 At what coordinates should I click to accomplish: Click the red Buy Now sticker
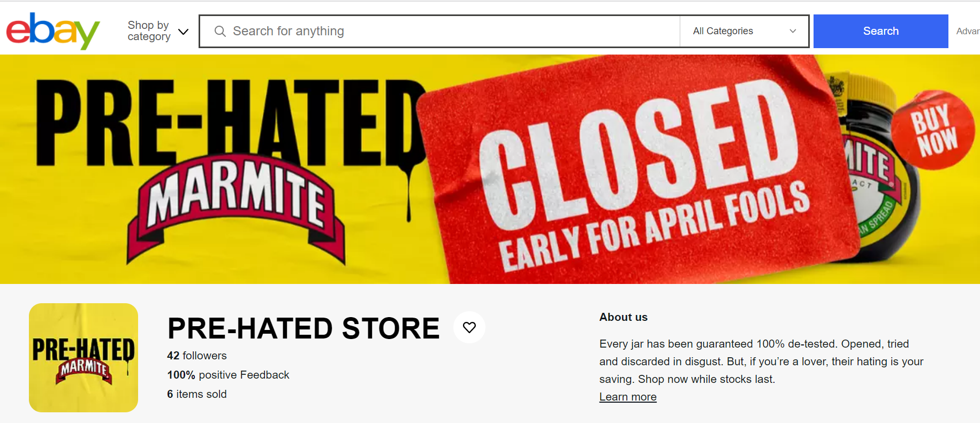[x=933, y=130]
